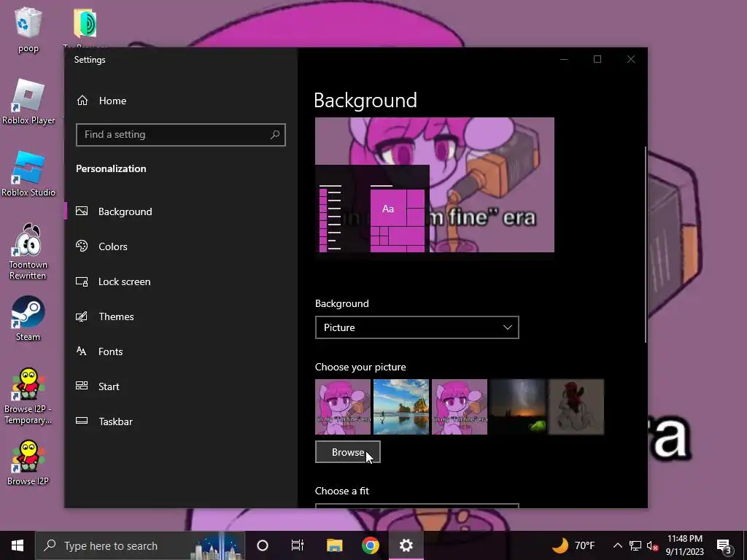Expand the Choose a fit dropdown
Screen dimensions: 747x560
pyautogui.click(x=417, y=505)
